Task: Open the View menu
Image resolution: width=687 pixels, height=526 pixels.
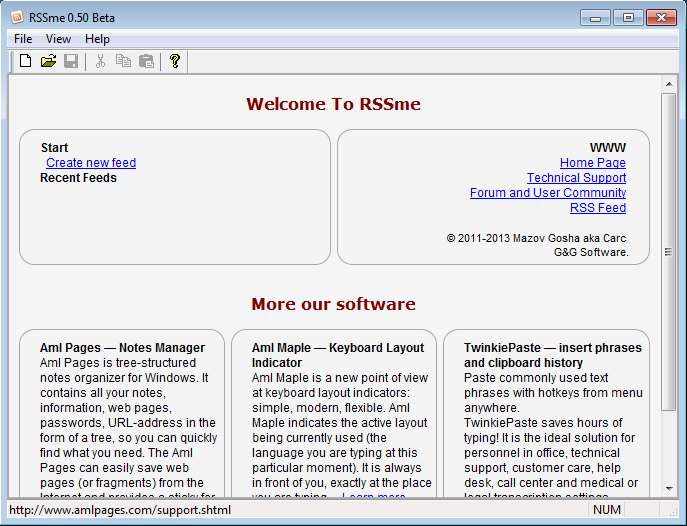Action: pyautogui.click(x=58, y=39)
